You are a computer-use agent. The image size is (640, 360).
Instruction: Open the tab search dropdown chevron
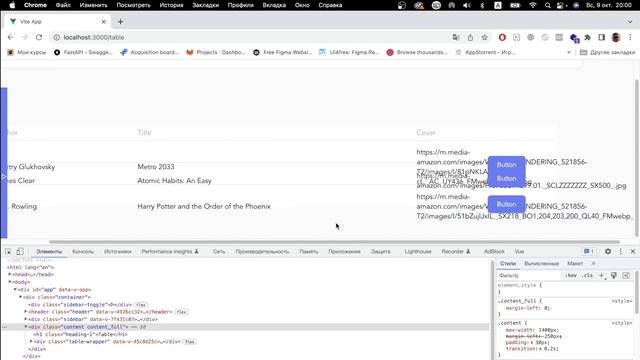point(630,22)
